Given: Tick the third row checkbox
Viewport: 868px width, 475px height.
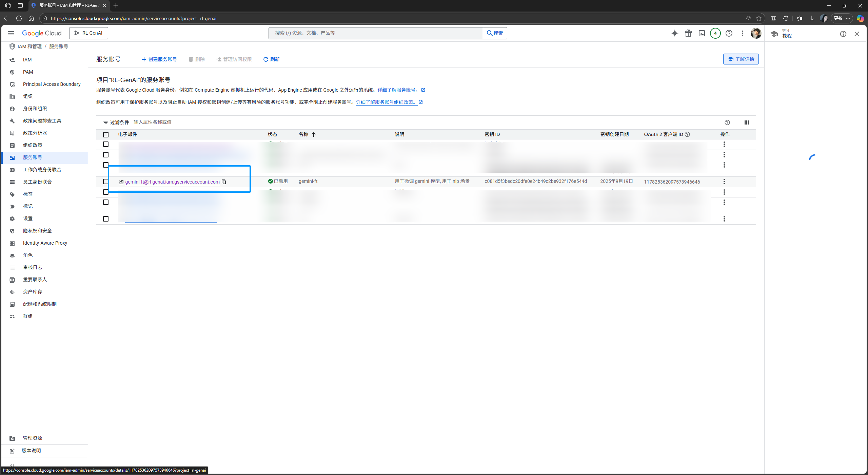Looking at the screenshot, I should [106, 165].
